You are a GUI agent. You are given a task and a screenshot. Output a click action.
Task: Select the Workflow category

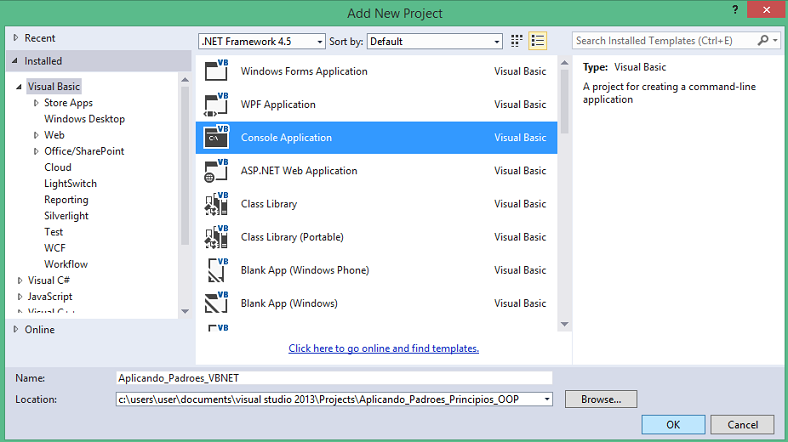(66, 264)
